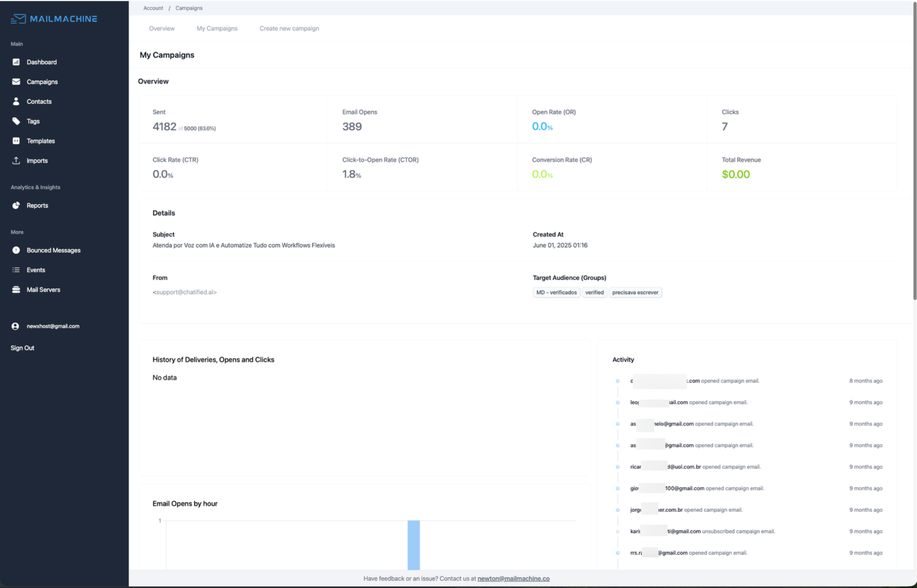Image resolution: width=917 pixels, height=588 pixels.
Task: Open the Create new campaign tab
Action: point(289,28)
